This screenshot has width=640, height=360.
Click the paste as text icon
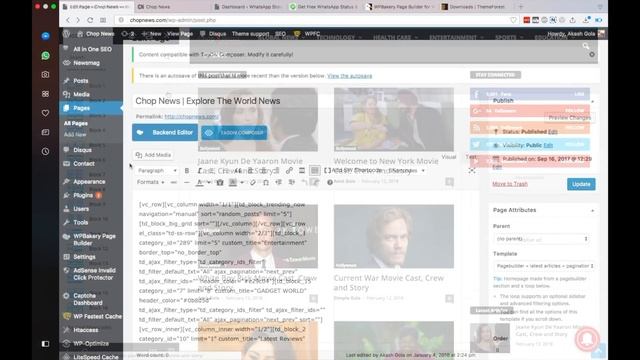tap(220, 182)
